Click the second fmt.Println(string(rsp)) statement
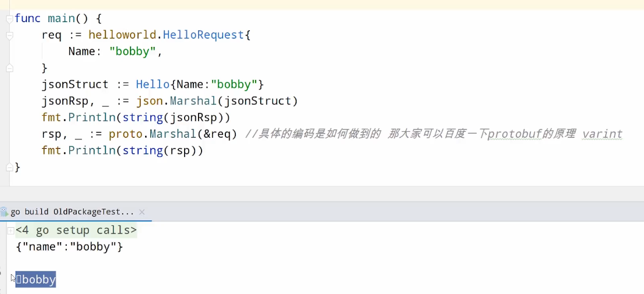Screen dimensions: 644x294 (x=123, y=150)
